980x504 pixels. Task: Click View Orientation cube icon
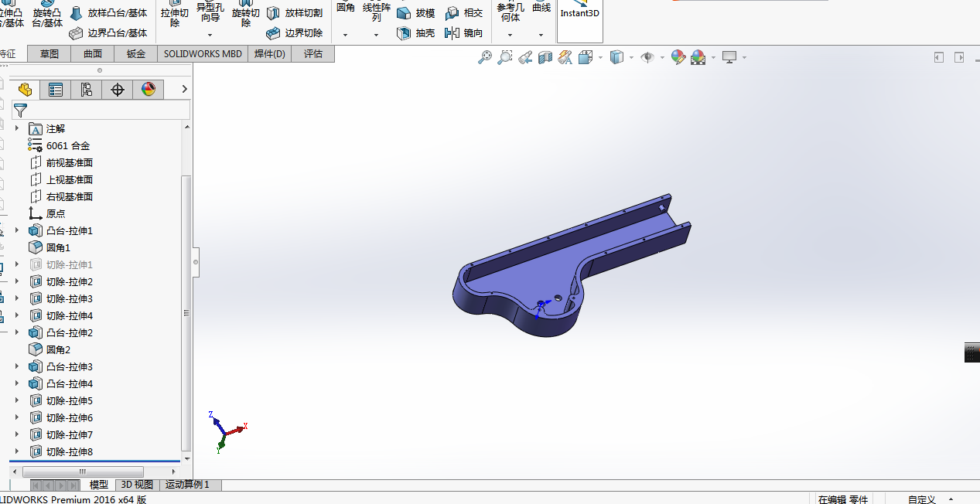(585, 57)
